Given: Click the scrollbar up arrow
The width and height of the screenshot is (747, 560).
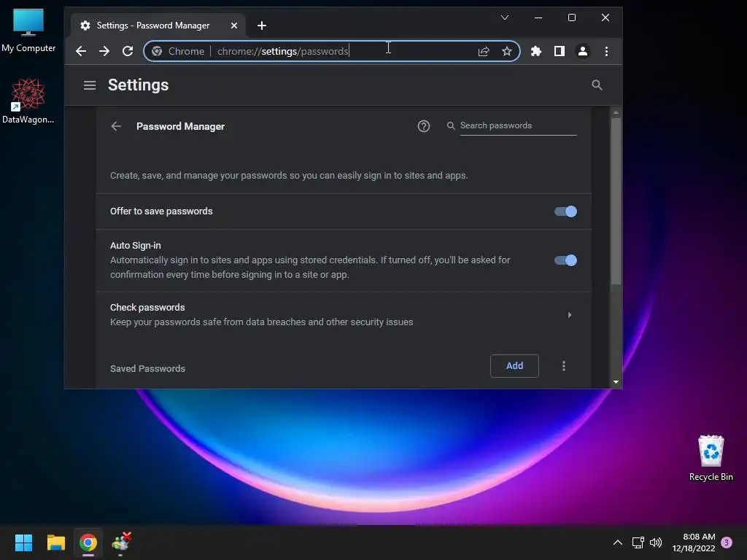Looking at the screenshot, I should click(616, 113).
